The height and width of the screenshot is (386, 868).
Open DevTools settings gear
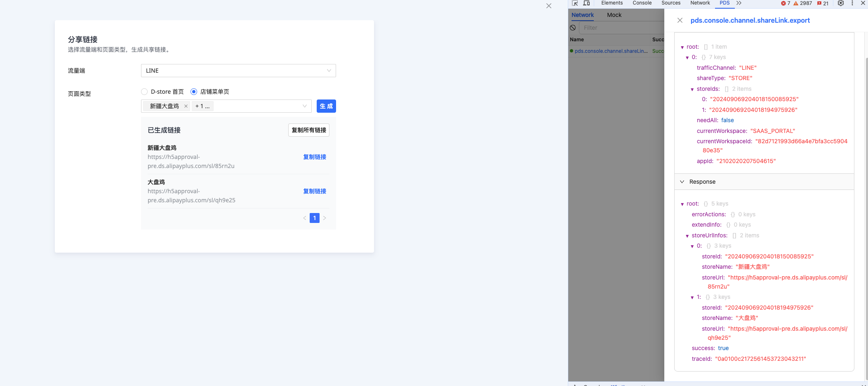(x=841, y=3)
